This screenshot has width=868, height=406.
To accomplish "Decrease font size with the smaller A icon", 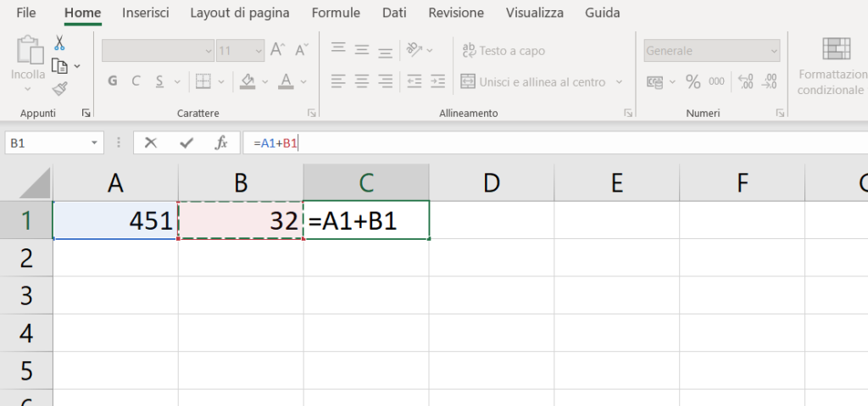I will point(303,50).
